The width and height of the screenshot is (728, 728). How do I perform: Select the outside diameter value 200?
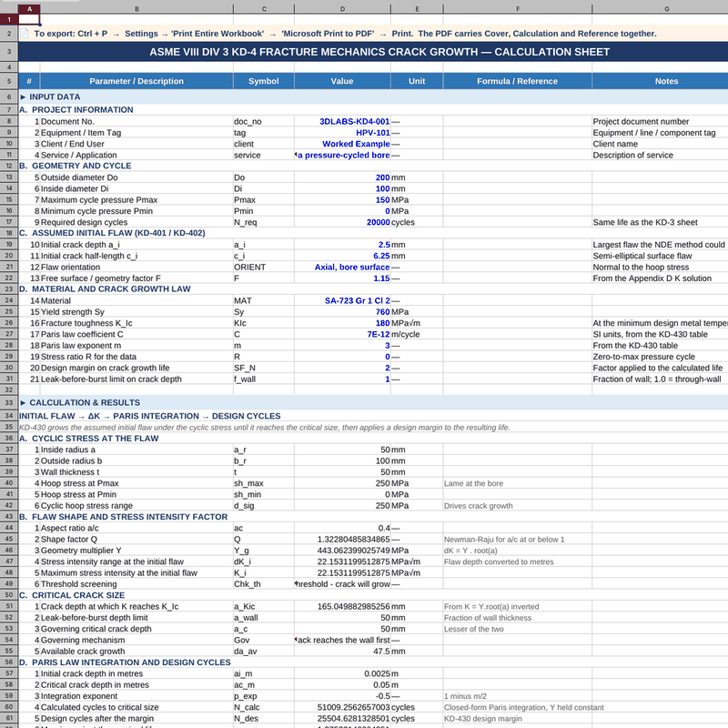342,177
